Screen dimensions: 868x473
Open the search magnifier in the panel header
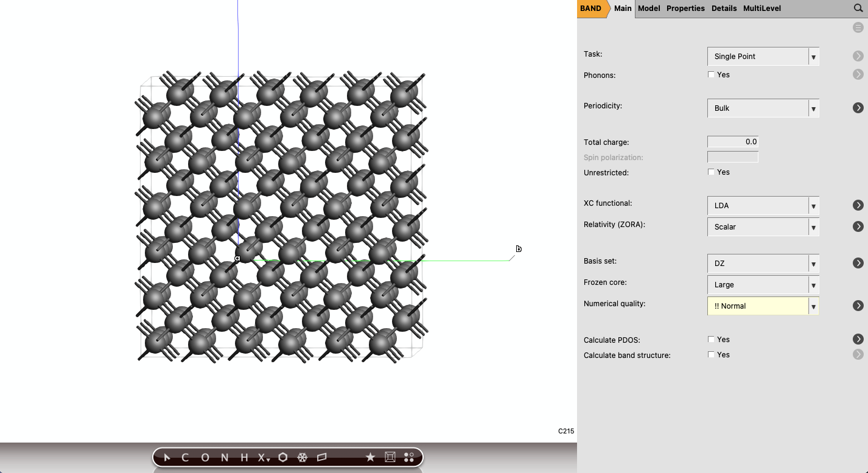click(x=858, y=9)
